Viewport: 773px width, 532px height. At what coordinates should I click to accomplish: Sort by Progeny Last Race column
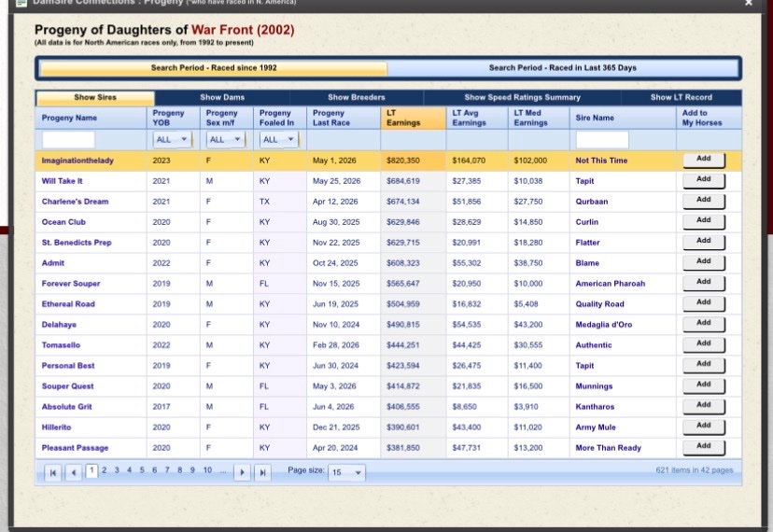[x=331, y=118]
